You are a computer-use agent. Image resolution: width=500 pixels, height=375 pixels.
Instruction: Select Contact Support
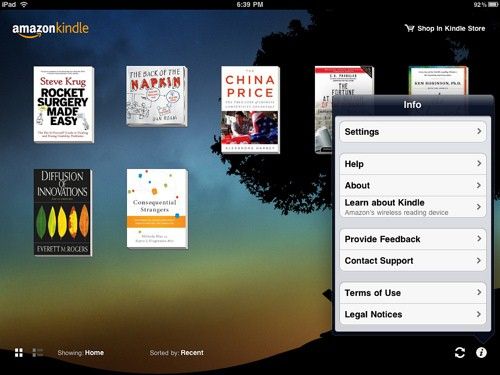pos(413,260)
